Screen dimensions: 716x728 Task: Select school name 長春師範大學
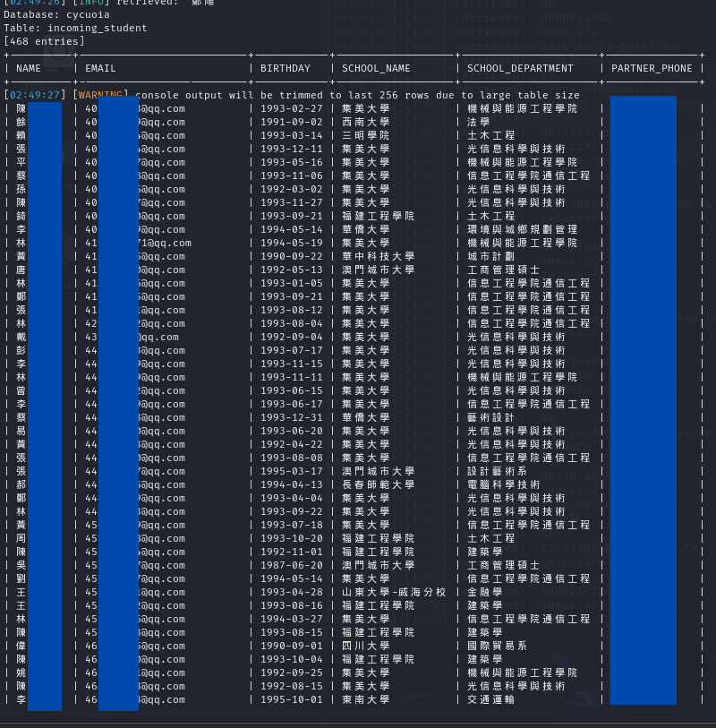(x=379, y=484)
